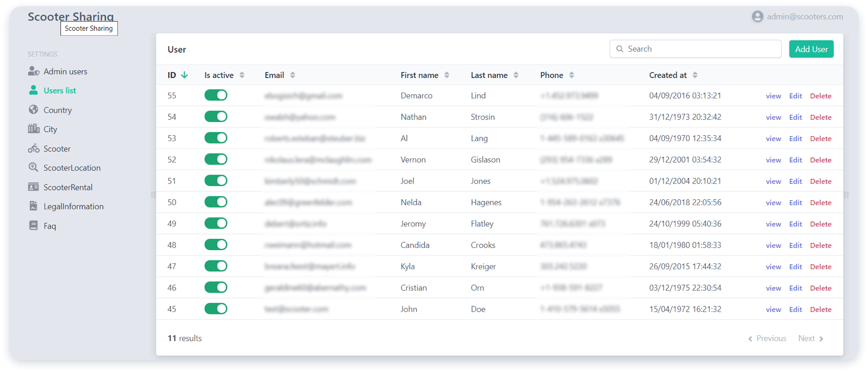Viewport: 868px width, 372px height.
Task: Delete user Vernon Gislason
Action: click(x=821, y=160)
